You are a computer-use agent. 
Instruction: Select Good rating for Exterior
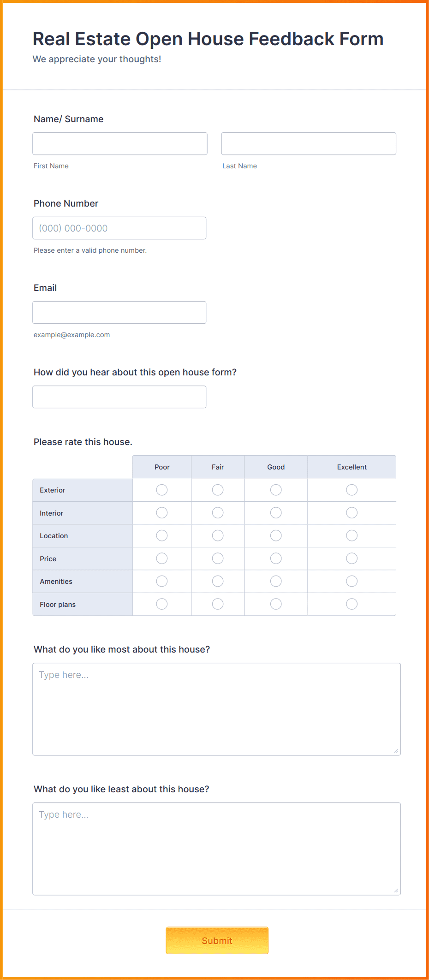tap(275, 490)
